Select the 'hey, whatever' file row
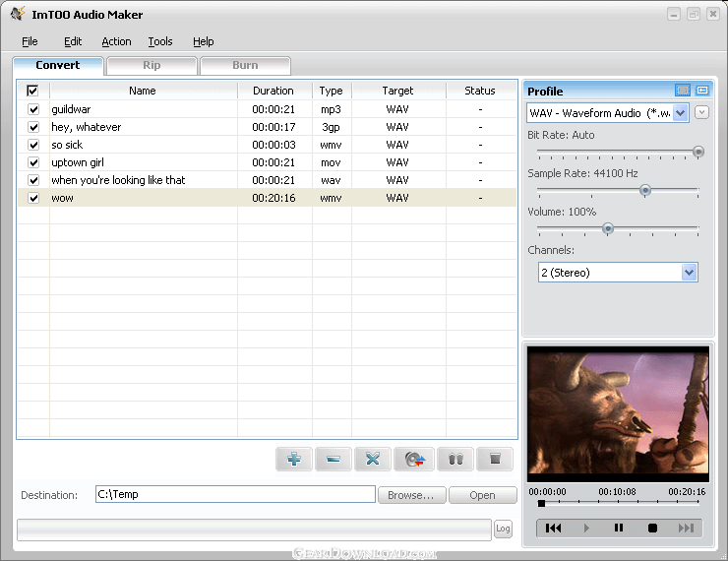This screenshot has width=728, height=561. (x=267, y=127)
